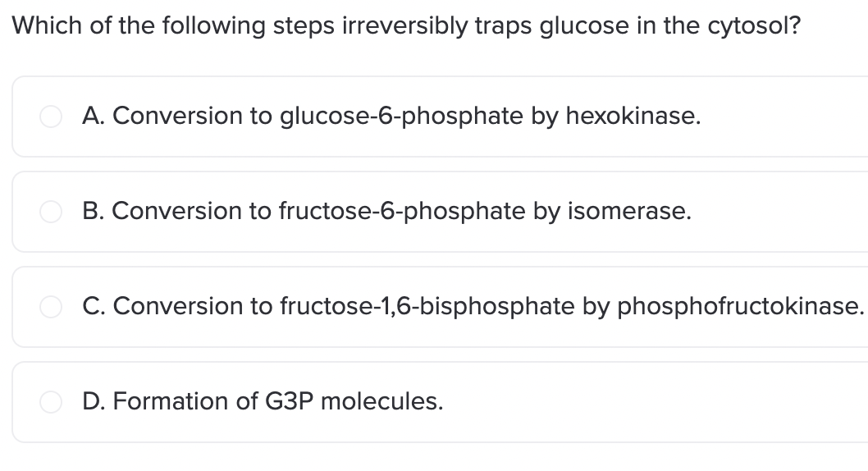Screen dimensions: 868x471
Task: Pick the word isomerase in option B
Action: pos(629,212)
